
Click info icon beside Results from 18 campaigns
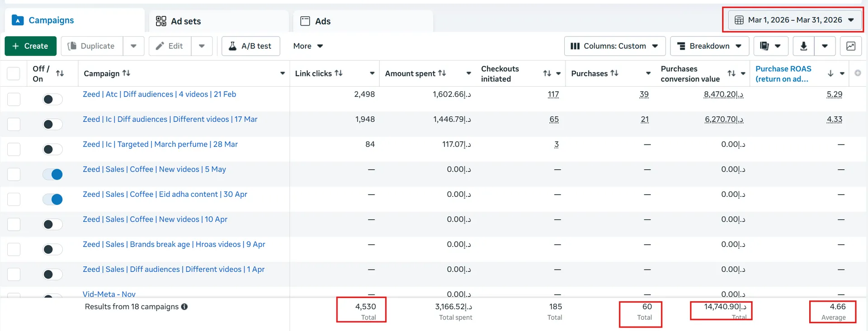[x=184, y=307]
